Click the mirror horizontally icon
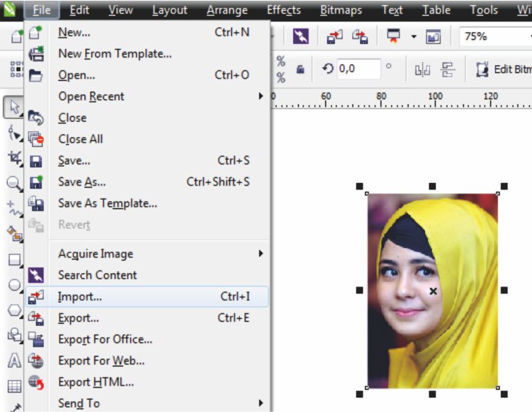Viewport: 532px width, 412px height. pyautogui.click(x=422, y=70)
